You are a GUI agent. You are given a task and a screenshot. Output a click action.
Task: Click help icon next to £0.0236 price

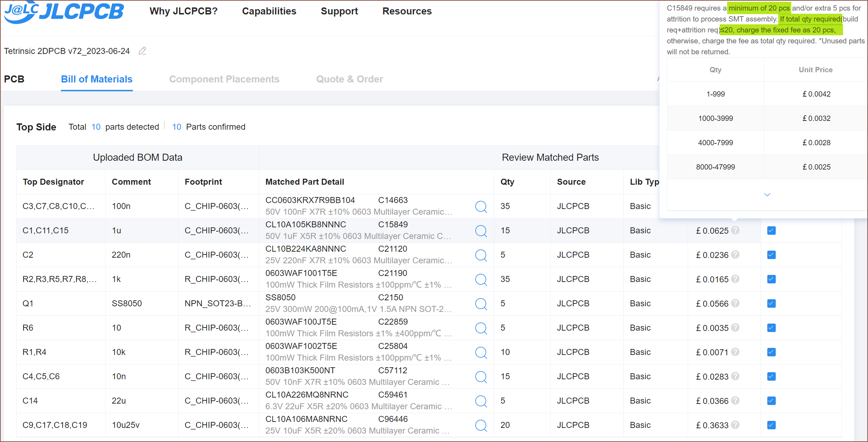735,254
